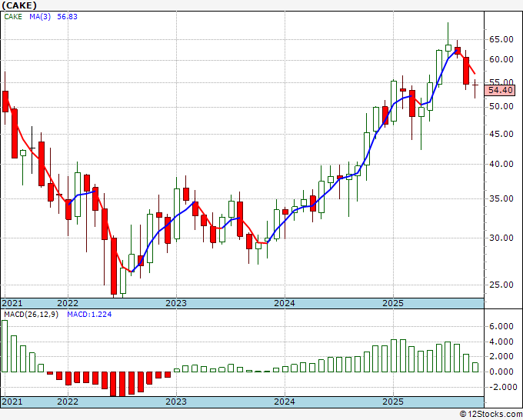Screen dimensions: 523x420
Task: Click the 40.00 price axis label
Action: 501,164
